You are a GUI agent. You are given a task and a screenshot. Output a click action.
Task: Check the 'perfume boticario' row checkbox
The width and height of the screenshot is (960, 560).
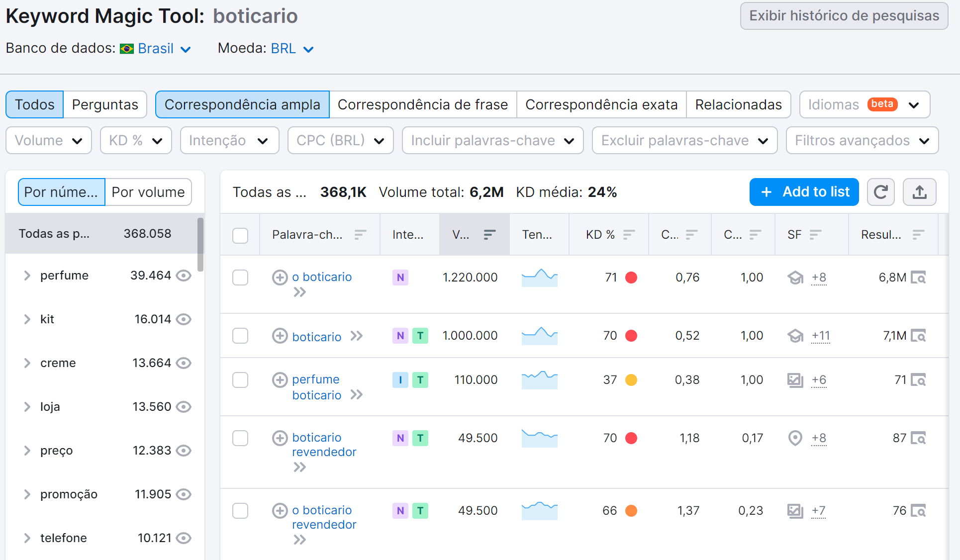tap(240, 380)
